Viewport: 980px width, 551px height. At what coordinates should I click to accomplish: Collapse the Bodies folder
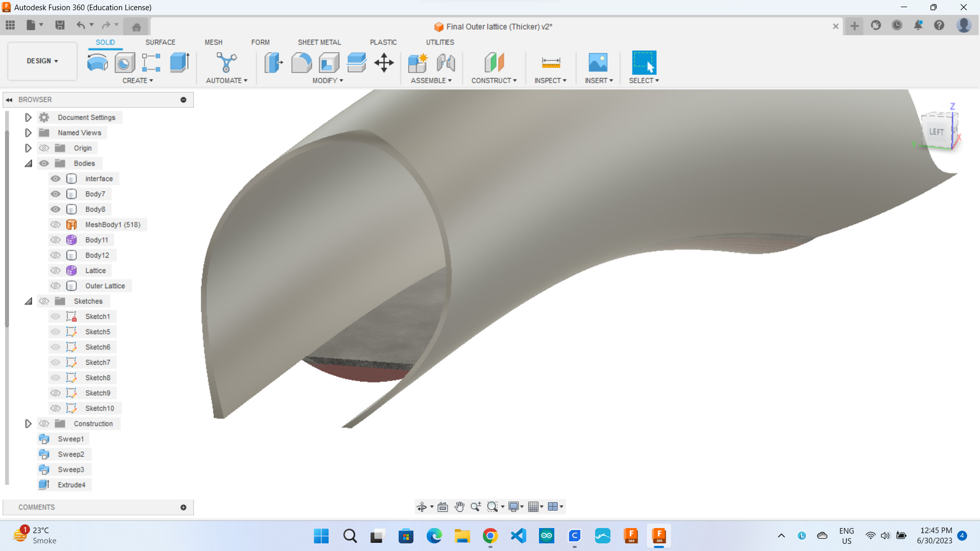pyautogui.click(x=28, y=163)
